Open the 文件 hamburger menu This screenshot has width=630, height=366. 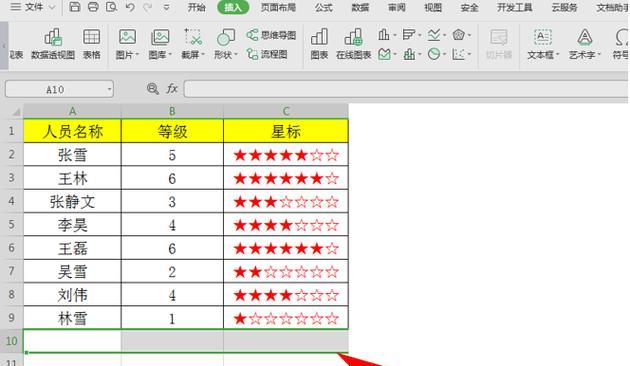(15, 7)
